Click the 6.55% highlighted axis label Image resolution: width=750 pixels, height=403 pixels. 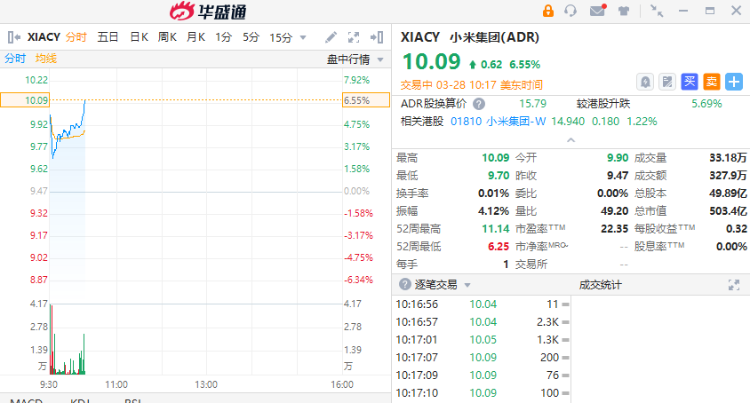coord(366,100)
